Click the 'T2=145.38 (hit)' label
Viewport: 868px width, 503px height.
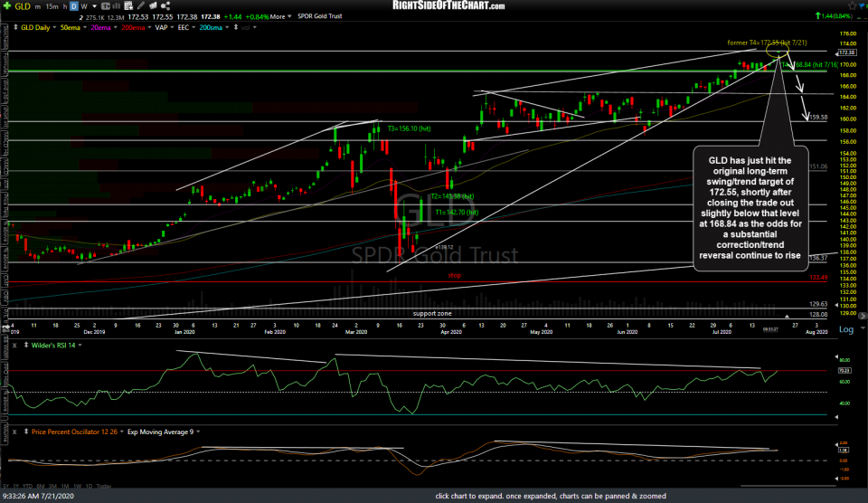(452, 196)
